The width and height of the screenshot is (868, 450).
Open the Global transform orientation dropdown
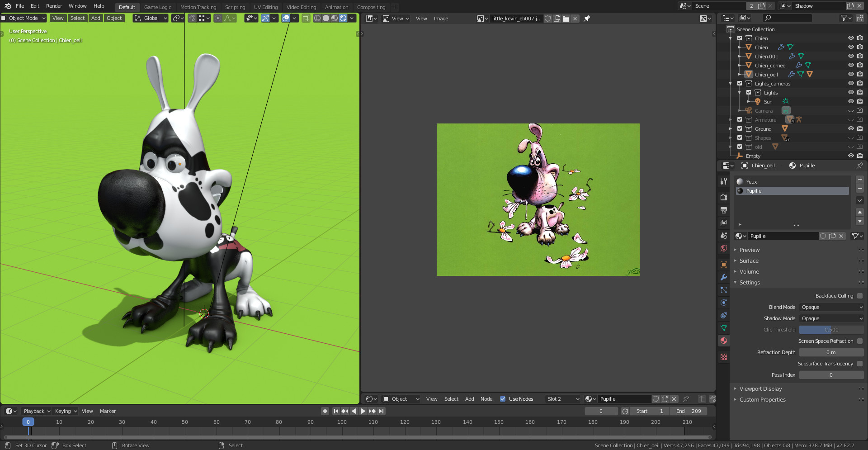tap(151, 18)
